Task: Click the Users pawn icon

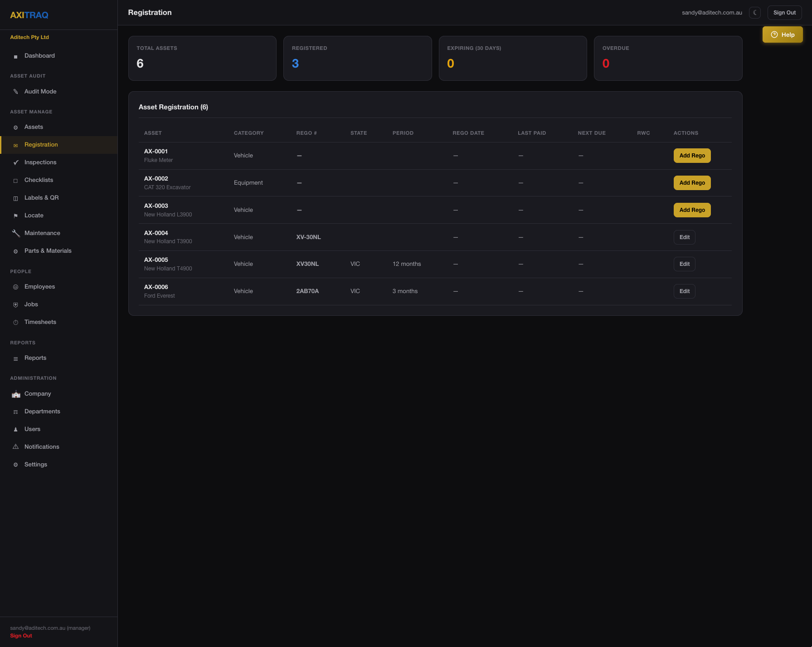Action: [x=15, y=429]
